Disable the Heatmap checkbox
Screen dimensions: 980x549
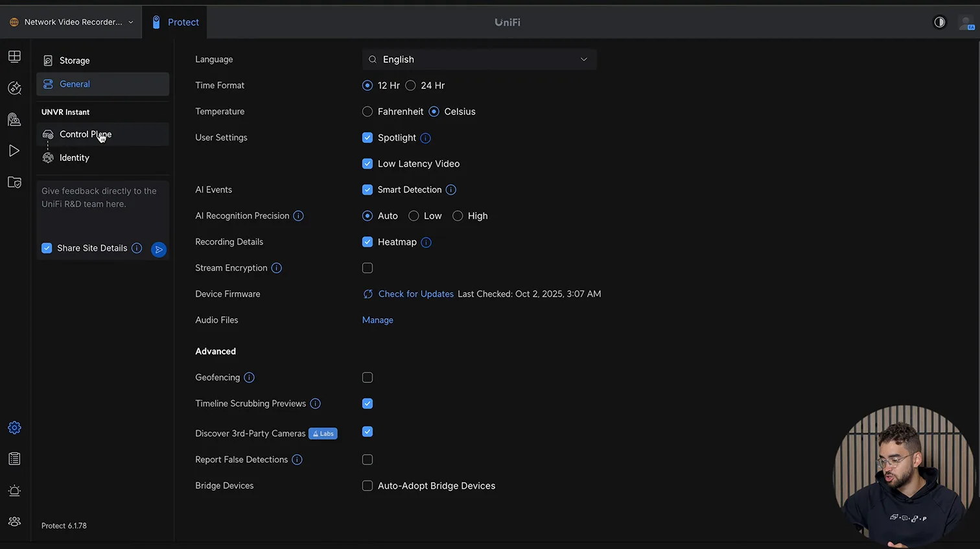[x=367, y=242]
